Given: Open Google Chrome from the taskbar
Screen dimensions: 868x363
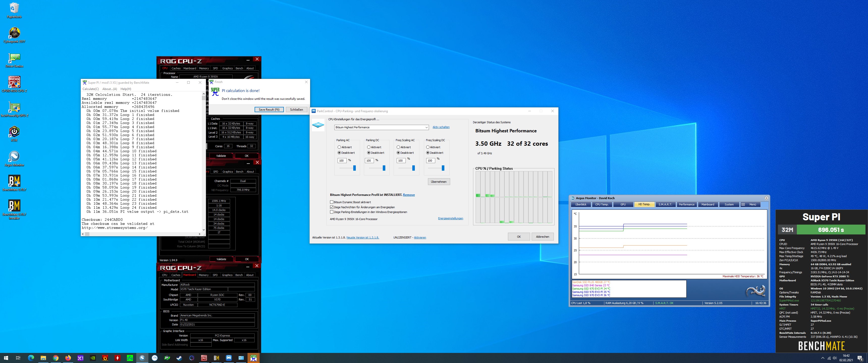Looking at the screenshot, I should [x=56, y=358].
